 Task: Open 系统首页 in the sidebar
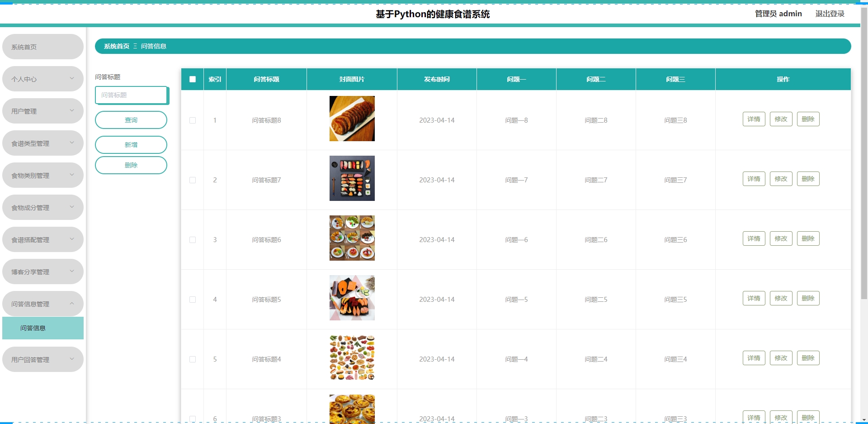pos(43,47)
